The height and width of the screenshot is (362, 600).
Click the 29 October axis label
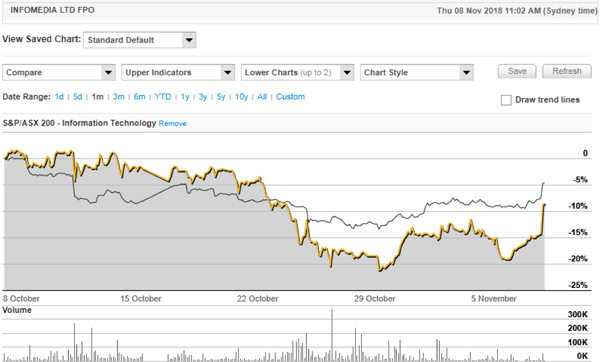(x=375, y=298)
